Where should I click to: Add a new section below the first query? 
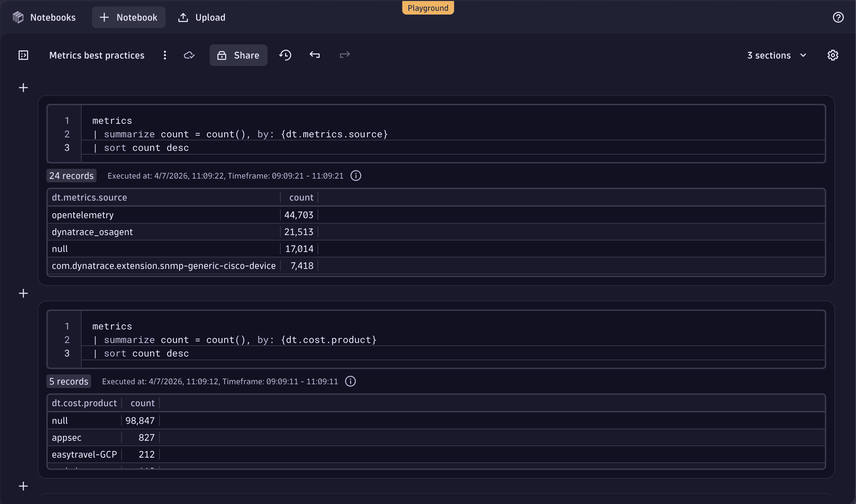tap(23, 293)
